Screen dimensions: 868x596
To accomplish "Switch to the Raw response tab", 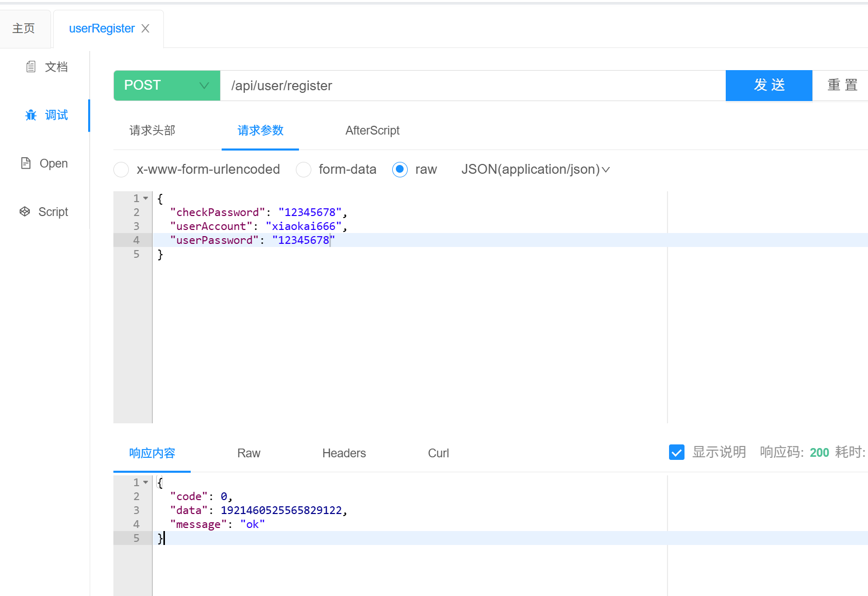I will [x=248, y=453].
